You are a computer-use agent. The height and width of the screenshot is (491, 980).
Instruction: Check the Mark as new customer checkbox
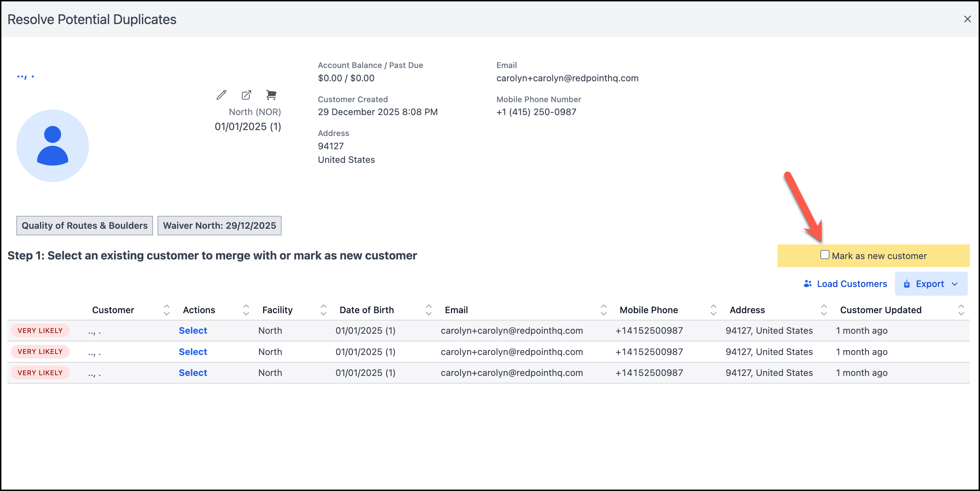coord(825,255)
